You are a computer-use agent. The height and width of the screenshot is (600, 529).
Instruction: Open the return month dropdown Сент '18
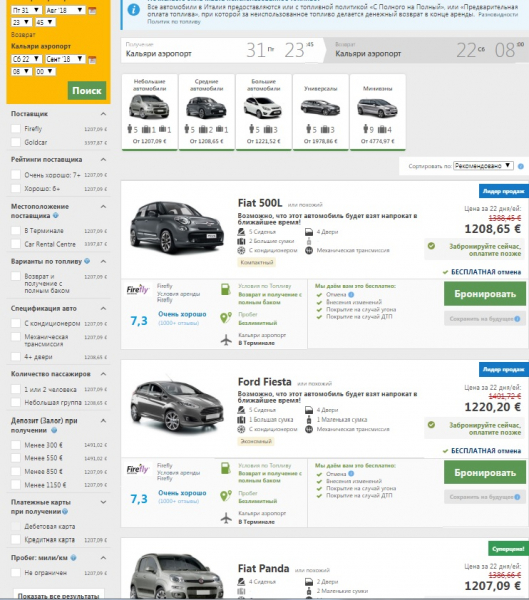point(65,59)
